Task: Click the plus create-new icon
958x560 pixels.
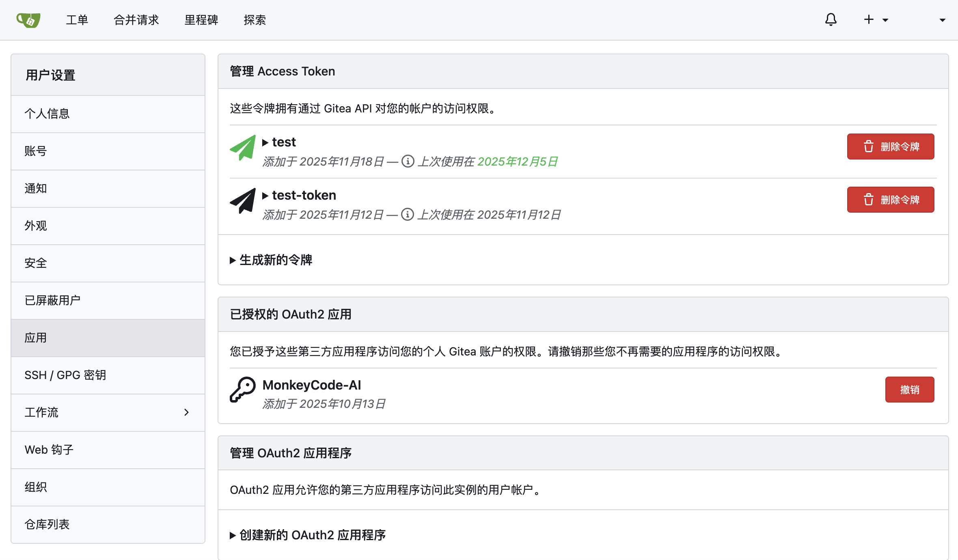Action: click(868, 19)
